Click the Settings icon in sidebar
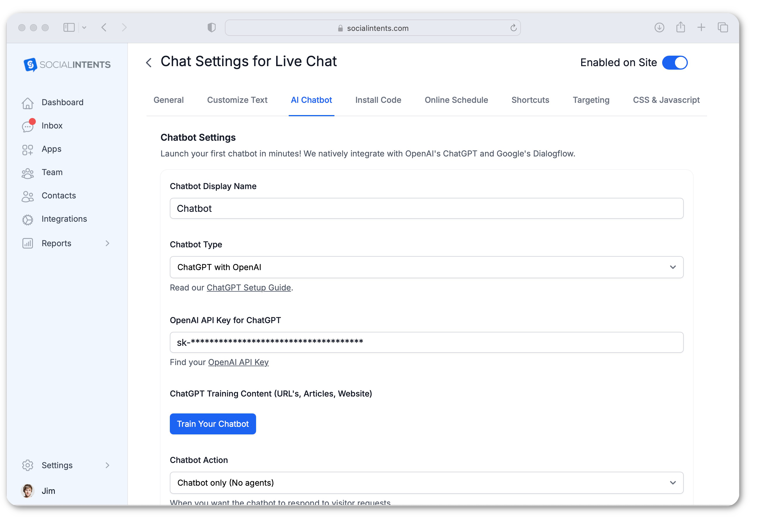 click(x=28, y=464)
